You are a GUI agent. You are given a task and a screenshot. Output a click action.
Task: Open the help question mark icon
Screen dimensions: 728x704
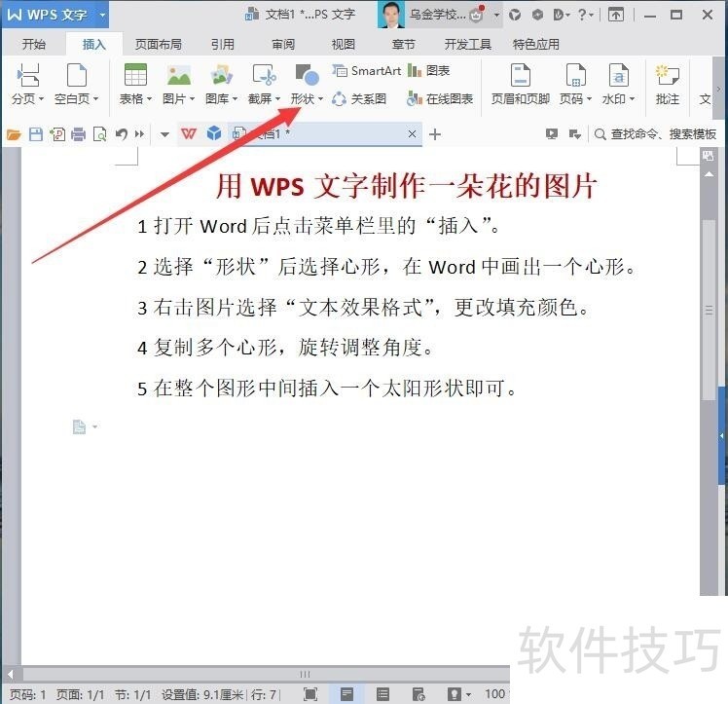click(583, 15)
